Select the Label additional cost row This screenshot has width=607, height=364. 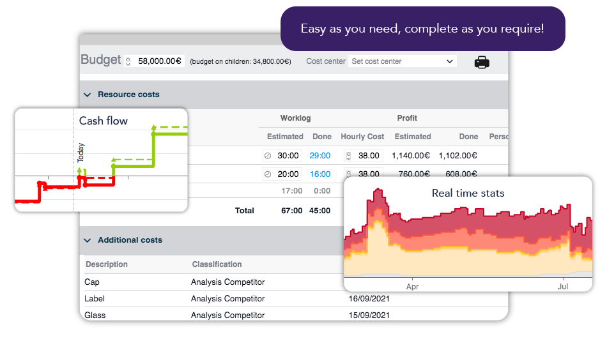point(95,298)
